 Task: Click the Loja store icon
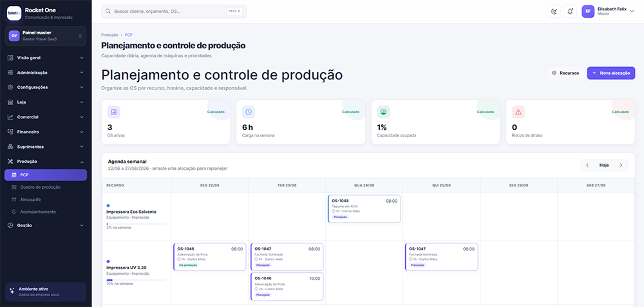[10, 102]
